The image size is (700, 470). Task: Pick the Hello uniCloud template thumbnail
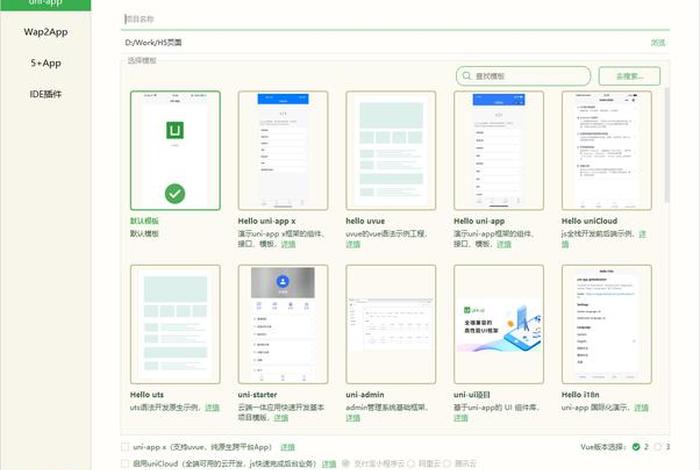(607, 150)
